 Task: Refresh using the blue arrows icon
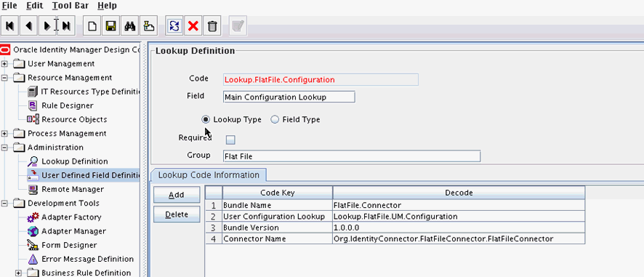click(174, 26)
